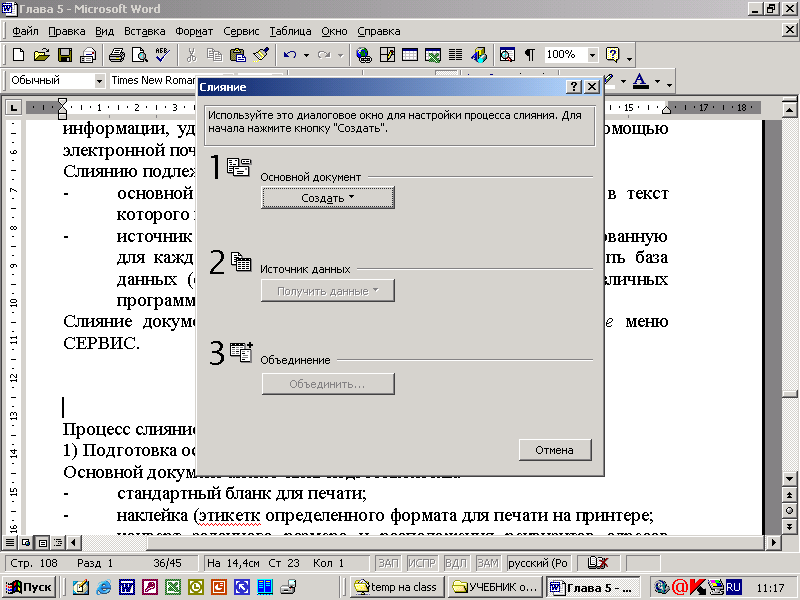Image resolution: width=800 pixels, height=600 pixels.
Task: Open the 'Таблица' menu
Action: [290, 31]
